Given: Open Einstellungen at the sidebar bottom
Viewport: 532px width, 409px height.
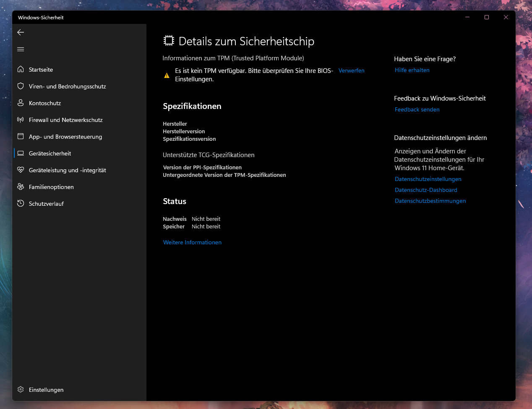Looking at the screenshot, I should pos(46,390).
